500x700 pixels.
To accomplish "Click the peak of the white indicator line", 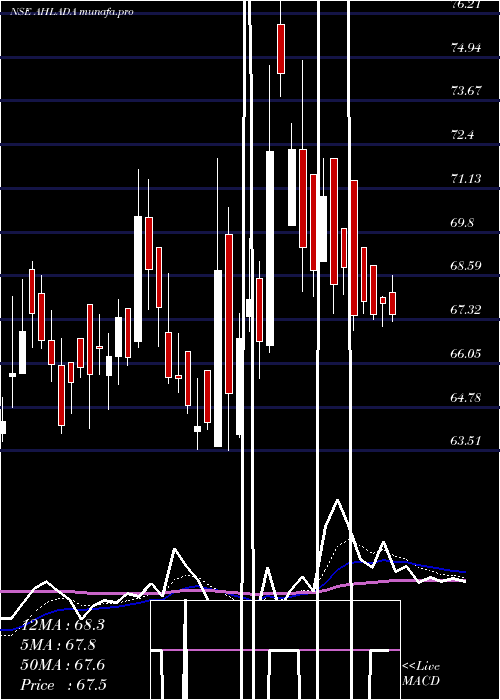I will coord(338,500).
